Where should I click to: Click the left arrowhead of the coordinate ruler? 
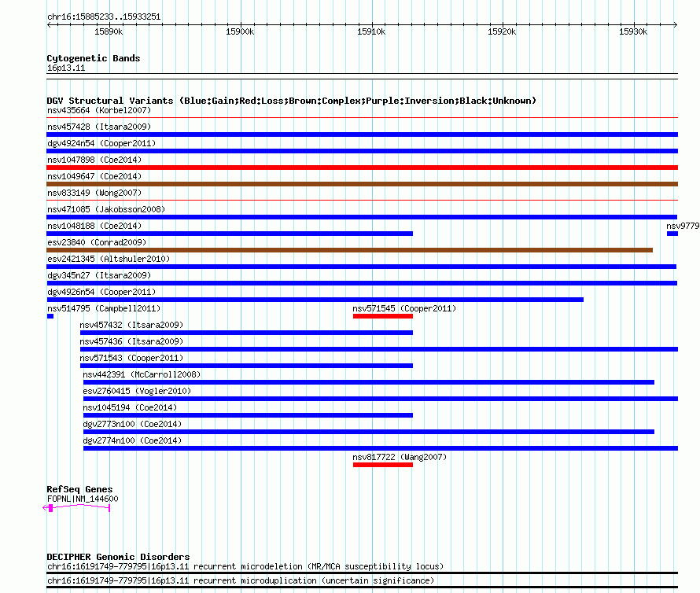point(49,24)
